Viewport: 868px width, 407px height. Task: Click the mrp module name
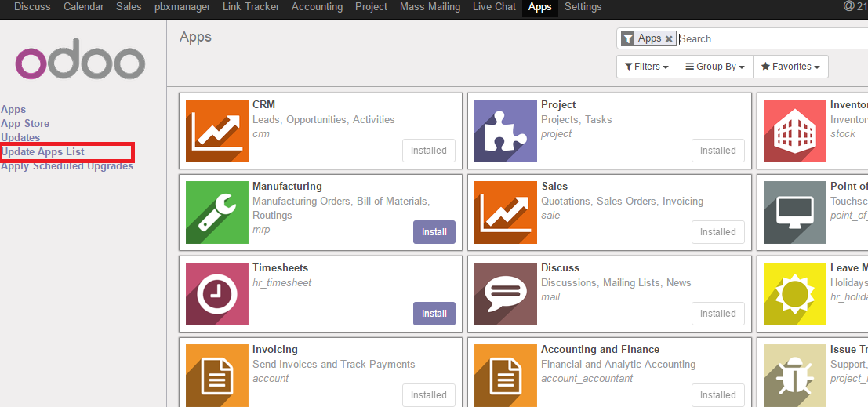click(x=261, y=229)
